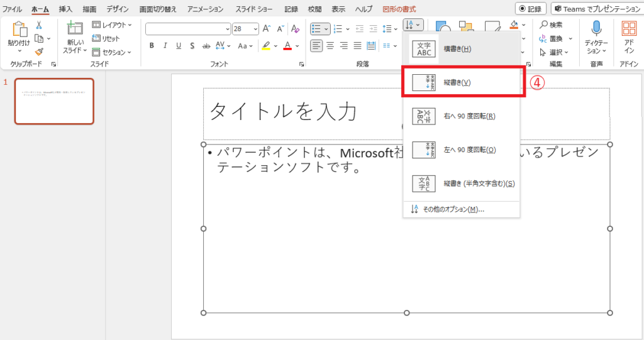Viewport: 644px width, 340px height.
Task: Open the line spacing dropdown
Action: pos(390,29)
